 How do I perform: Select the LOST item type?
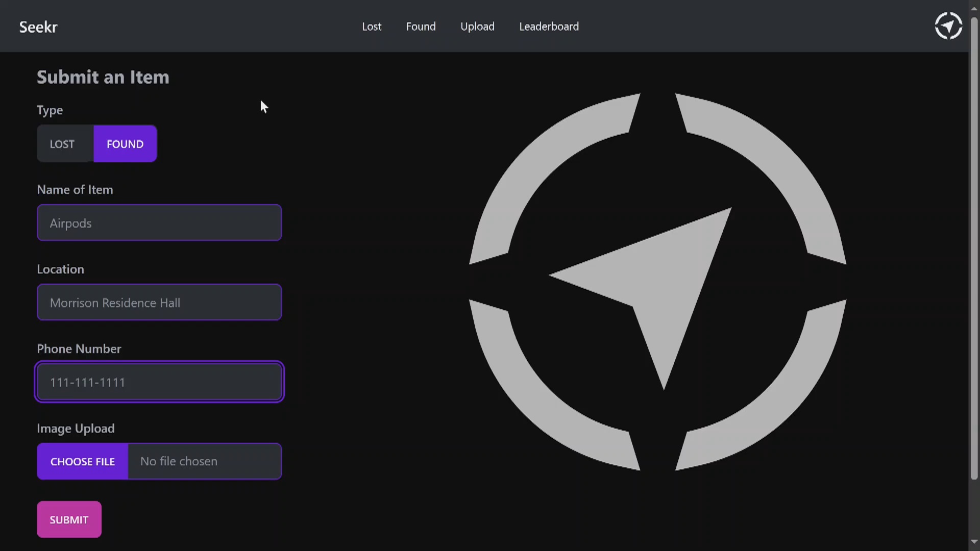click(62, 144)
